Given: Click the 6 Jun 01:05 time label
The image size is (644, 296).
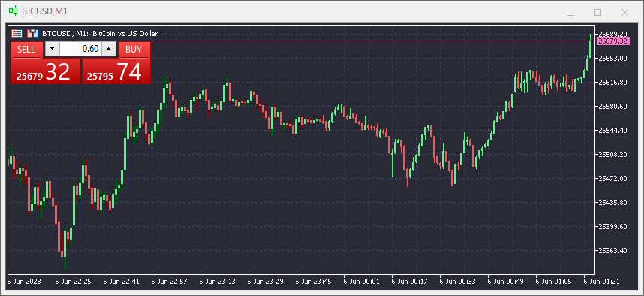Looking at the screenshot, I should pos(553,281).
